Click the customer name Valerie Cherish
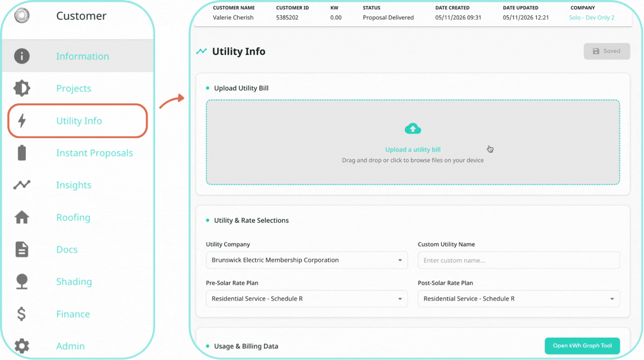 (233, 18)
